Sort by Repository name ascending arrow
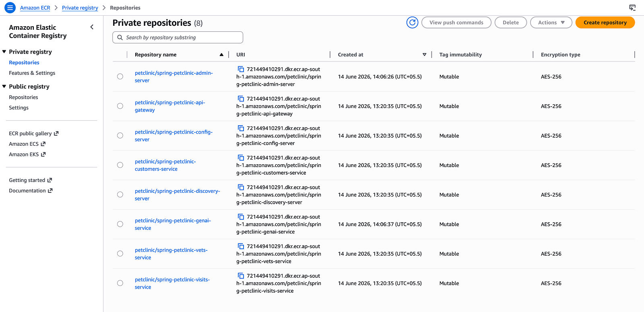Image resolution: width=644 pixels, height=312 pixels. pyautogui.click(x=221, y=55)
